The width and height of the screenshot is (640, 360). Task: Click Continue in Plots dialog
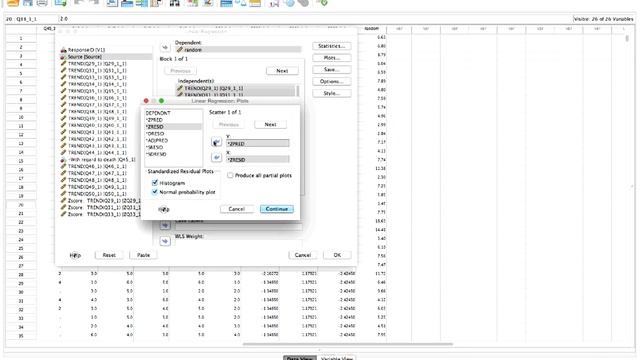[277, 209]
